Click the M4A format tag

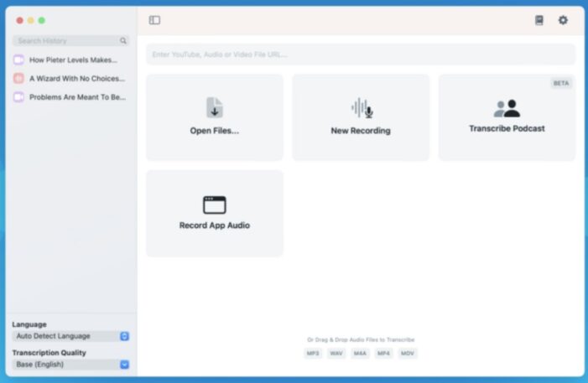tap(360, 354)
